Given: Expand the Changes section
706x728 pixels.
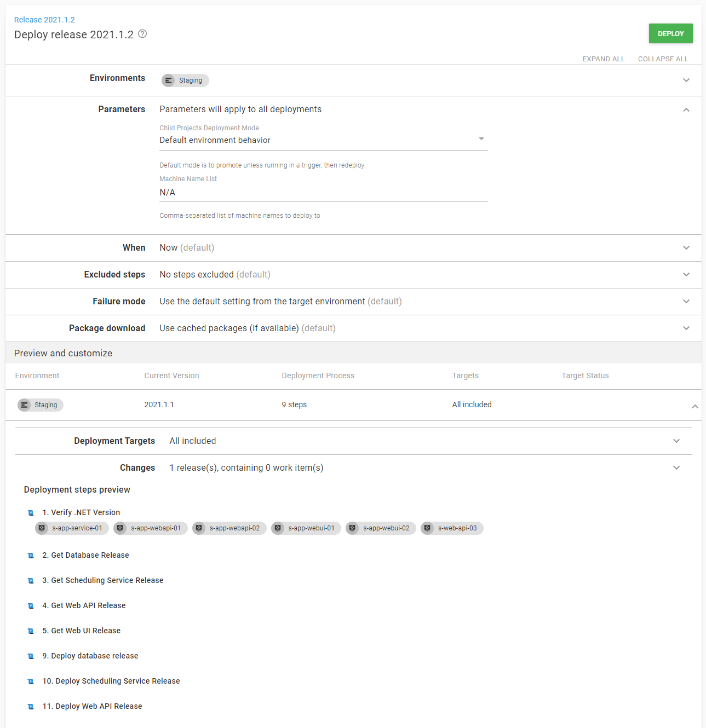Looking at the screenshot, I should [676, 467].
